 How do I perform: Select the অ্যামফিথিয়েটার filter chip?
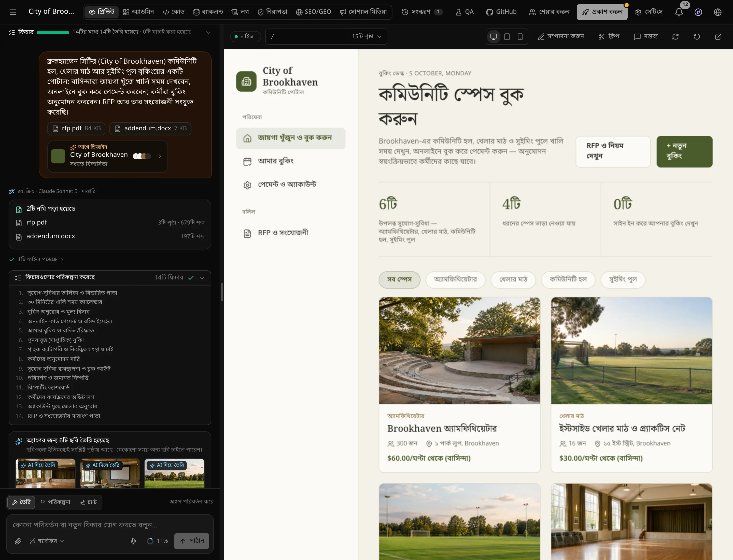455,280
